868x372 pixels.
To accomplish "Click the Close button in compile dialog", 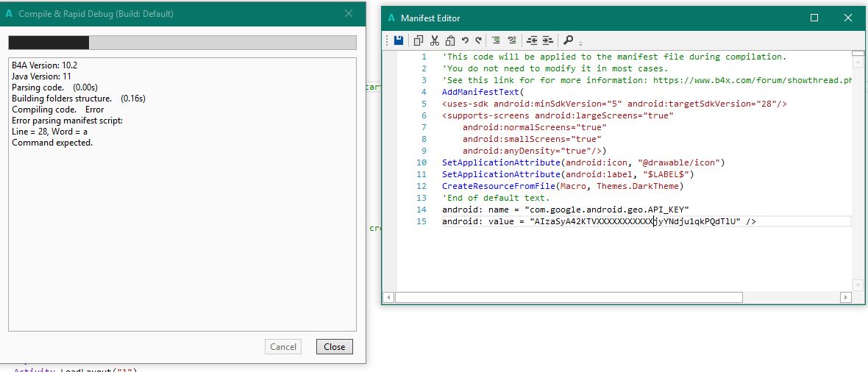I will 335,347.
